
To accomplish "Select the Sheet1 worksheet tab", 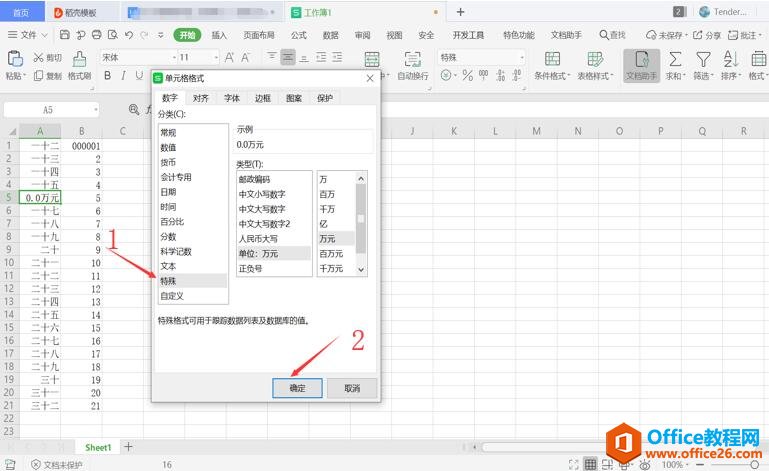I will (x=98, y=447).
